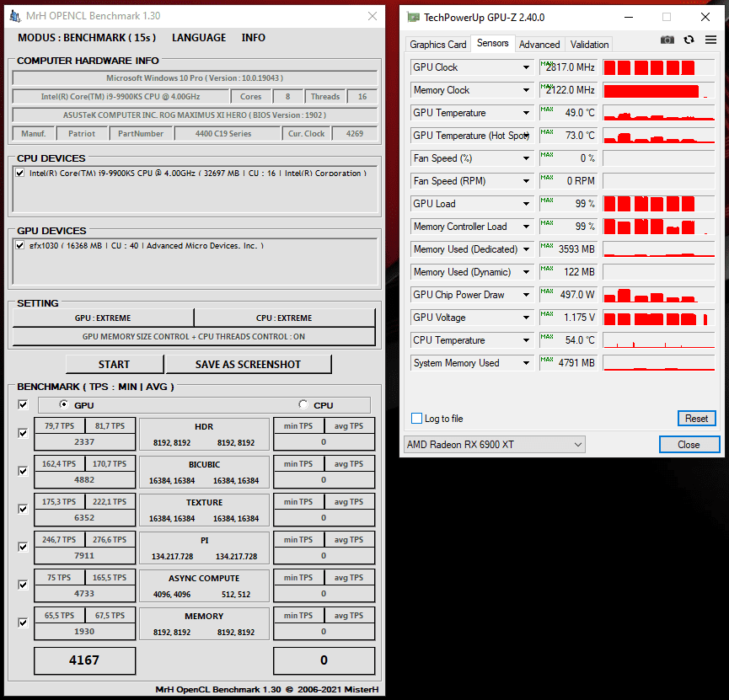Open the Memory Used (Dedicated) dropdown
Image resolution: width=729 pixels, height=700 pixels.
(526, 249)
